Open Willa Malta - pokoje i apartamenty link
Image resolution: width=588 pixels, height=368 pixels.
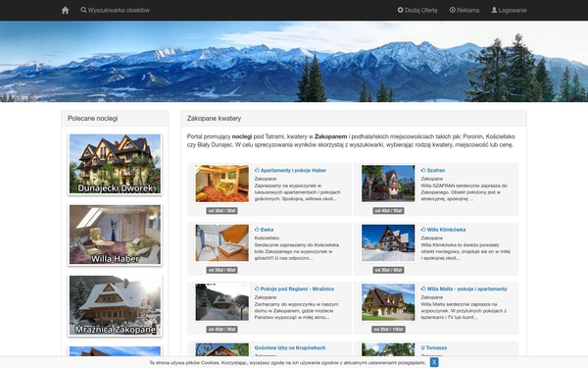[x=466, y=289]
